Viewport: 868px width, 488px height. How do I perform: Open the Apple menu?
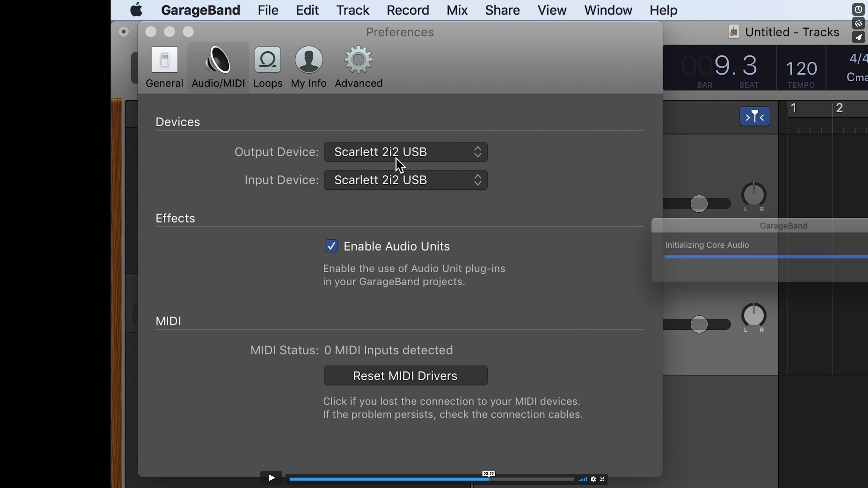136,10
